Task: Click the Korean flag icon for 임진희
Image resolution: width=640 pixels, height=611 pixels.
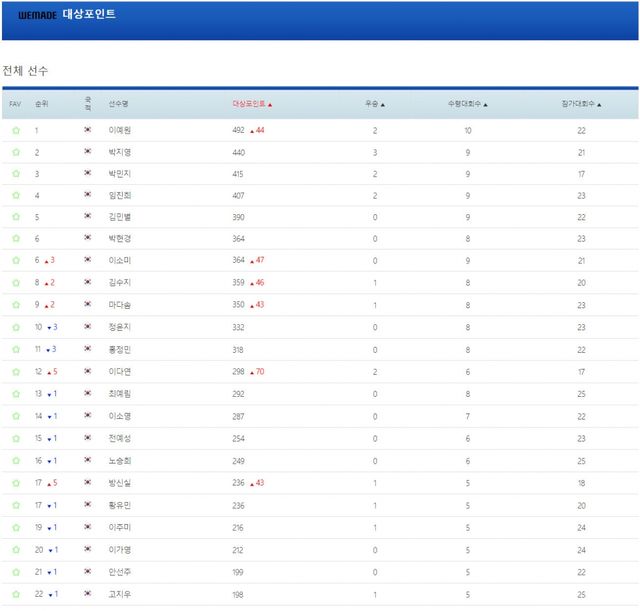Action: tap(88, 195)
